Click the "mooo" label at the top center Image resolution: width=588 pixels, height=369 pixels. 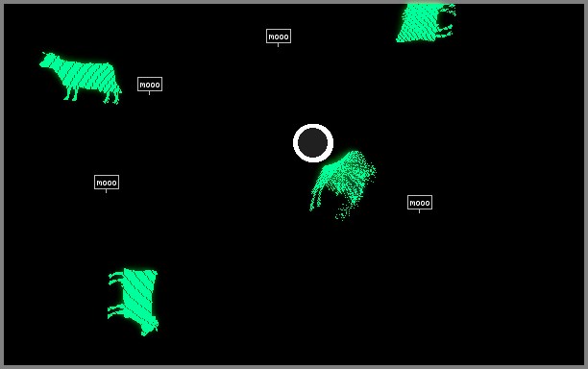point(279,37)
